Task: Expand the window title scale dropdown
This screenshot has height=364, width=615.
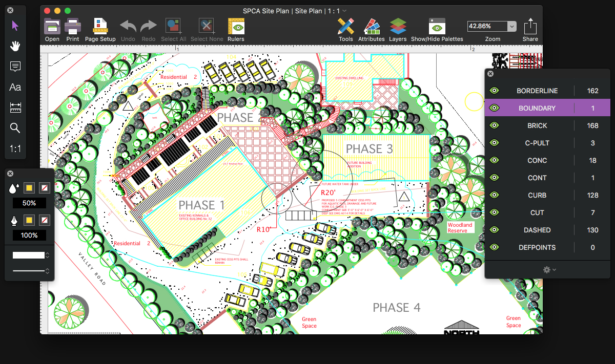Action: [345, 11]
